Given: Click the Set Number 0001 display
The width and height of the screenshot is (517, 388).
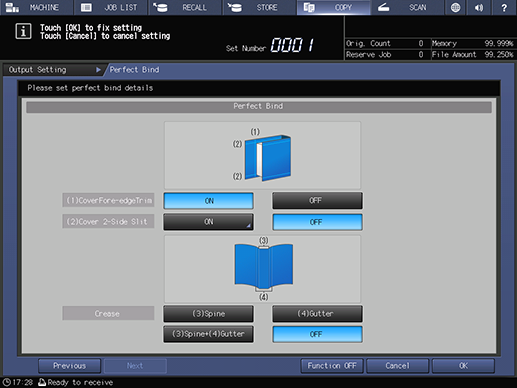Looking at the screenshot, I should [270, 46].
